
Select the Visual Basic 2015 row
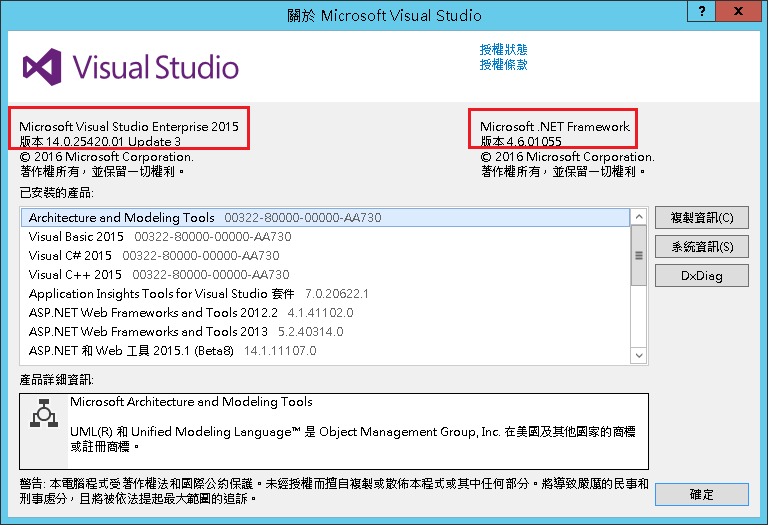pos(325,237)
